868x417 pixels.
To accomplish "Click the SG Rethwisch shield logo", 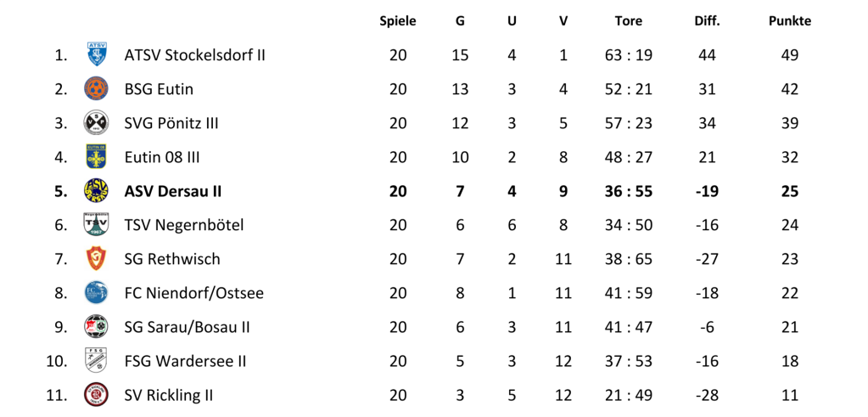I will [96, 259].
